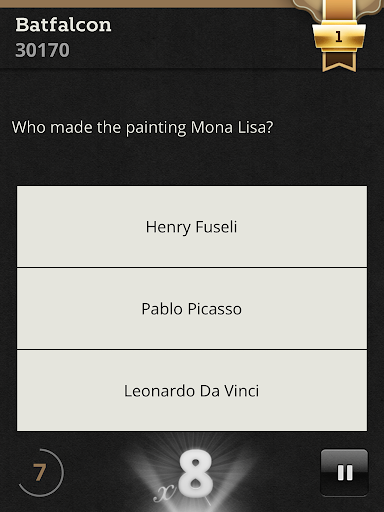Click the light rays behind the multiplier

[x=192, y=472]
